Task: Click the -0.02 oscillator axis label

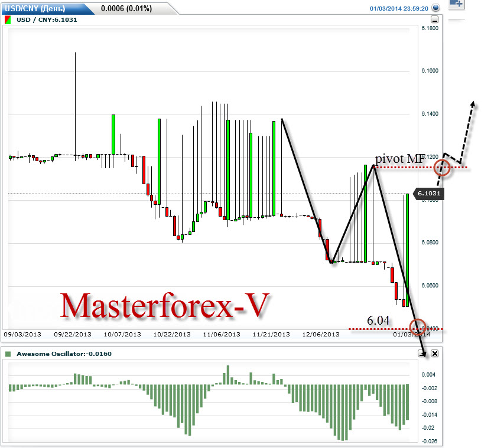Action: (x=428, y=428)
